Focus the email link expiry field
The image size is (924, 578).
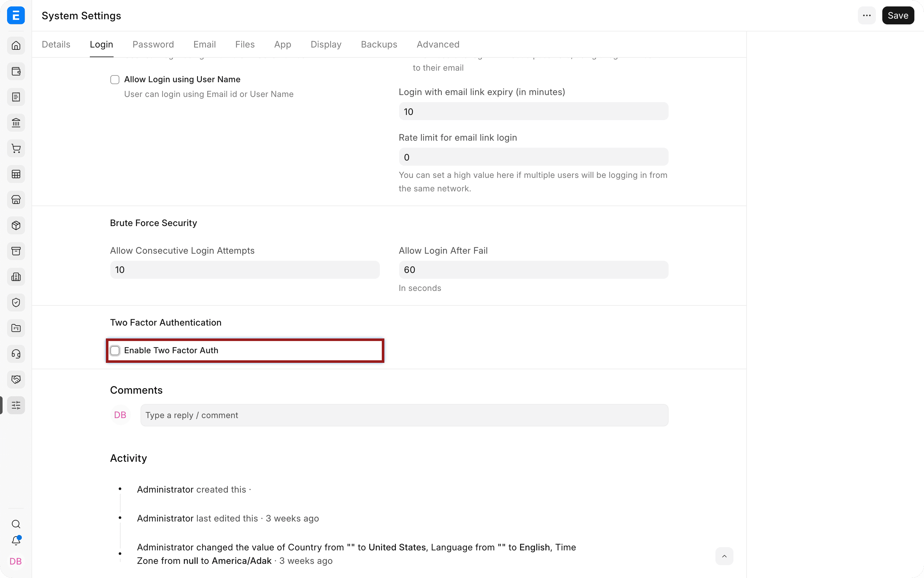(534, 111)
